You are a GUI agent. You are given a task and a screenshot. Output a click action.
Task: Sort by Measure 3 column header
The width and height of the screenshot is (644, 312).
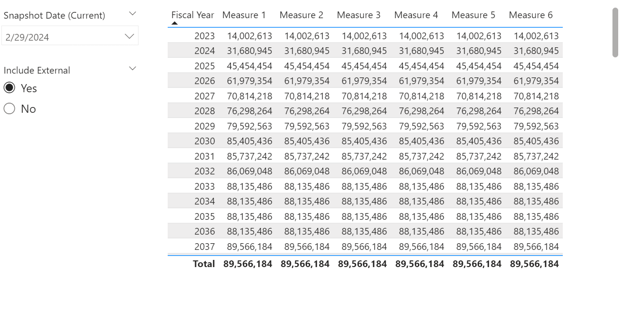point(358,15)
